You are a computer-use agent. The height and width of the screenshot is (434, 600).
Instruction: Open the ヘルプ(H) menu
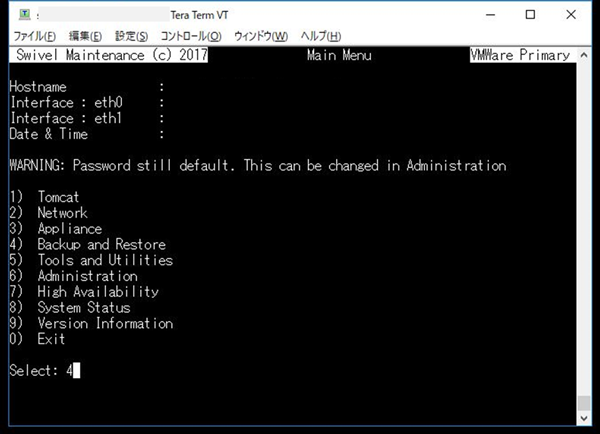pyautogui.click(x=321, y=36)
